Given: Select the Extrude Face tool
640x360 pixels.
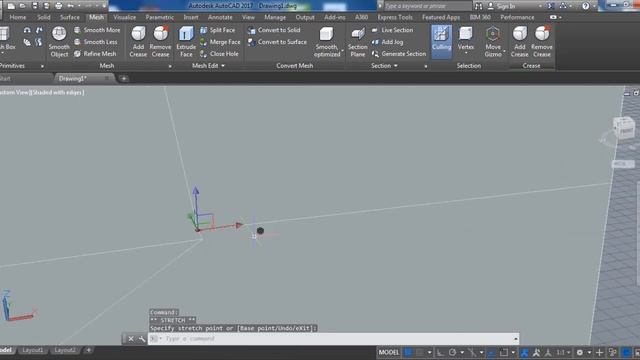Looking at the screenshot, I should pos(186,41).
